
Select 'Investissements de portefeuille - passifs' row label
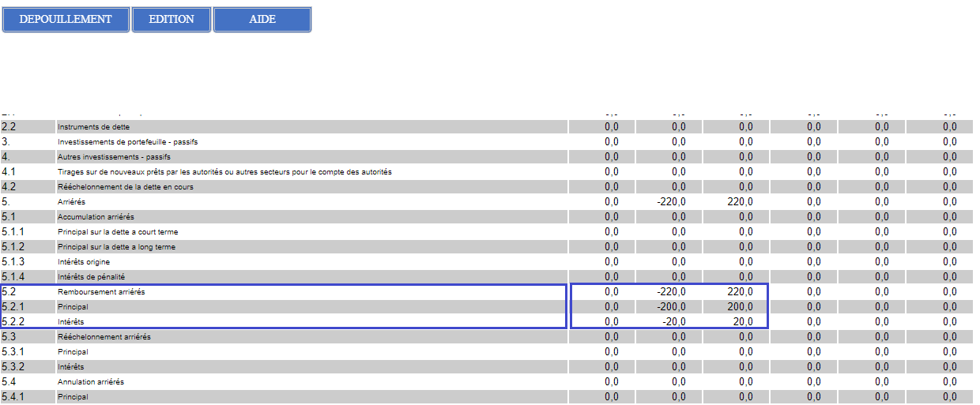[127, 142]
